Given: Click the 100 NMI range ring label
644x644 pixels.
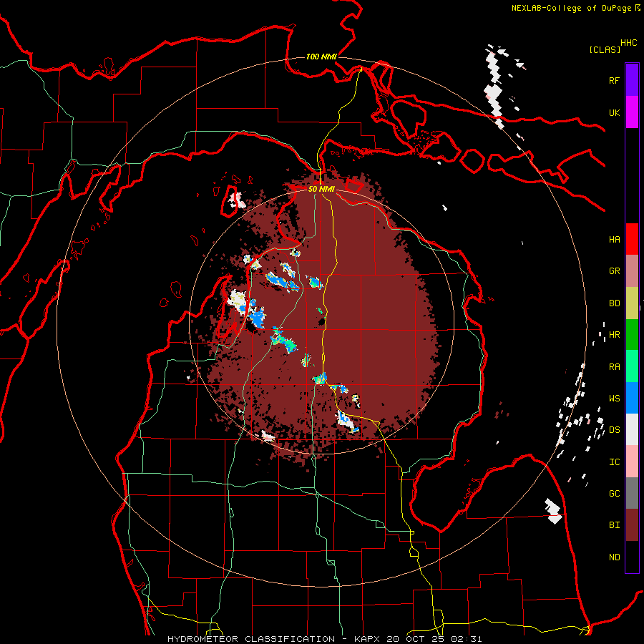Looking at the screenshot, I should [x=321, y=57].
